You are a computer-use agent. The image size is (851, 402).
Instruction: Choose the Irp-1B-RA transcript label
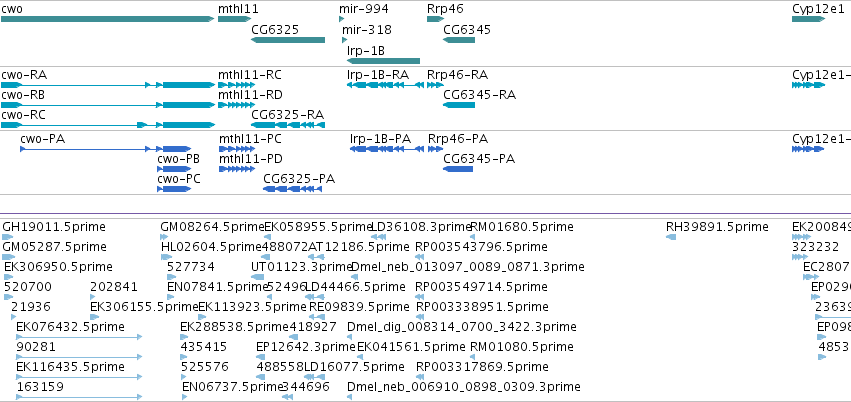[378, 75]
